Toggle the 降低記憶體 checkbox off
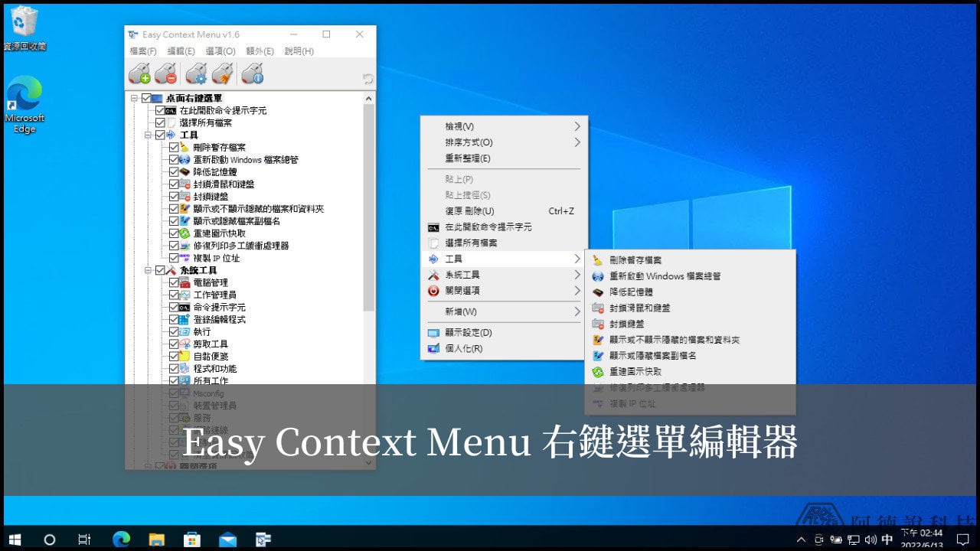Viewport: 980px width, 551px height. [174, 172]
